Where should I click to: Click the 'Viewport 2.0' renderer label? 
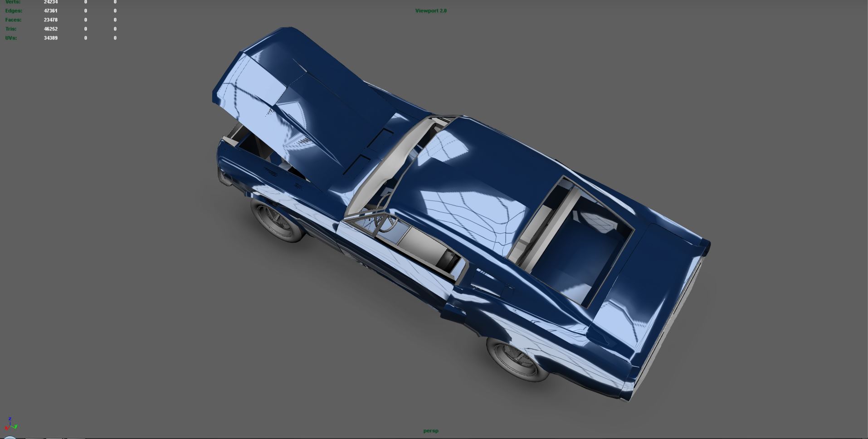[431, 10]
